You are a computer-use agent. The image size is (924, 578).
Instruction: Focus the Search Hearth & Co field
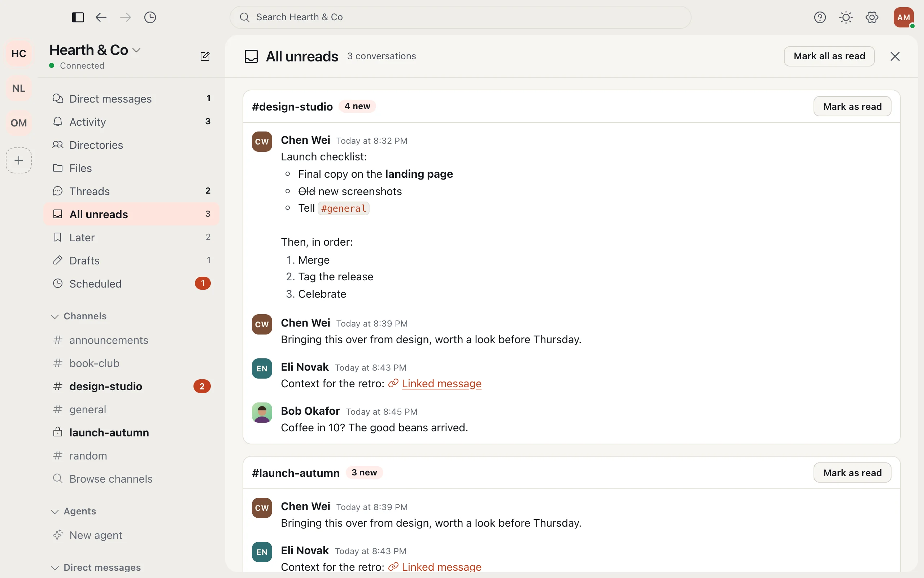tap(460, 17)
